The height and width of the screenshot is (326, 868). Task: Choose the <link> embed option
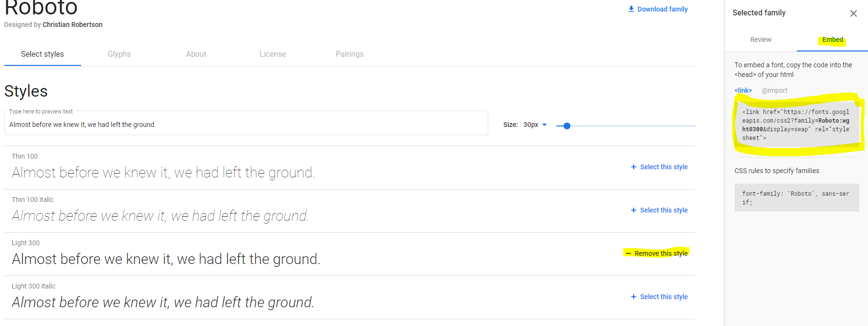743,90
